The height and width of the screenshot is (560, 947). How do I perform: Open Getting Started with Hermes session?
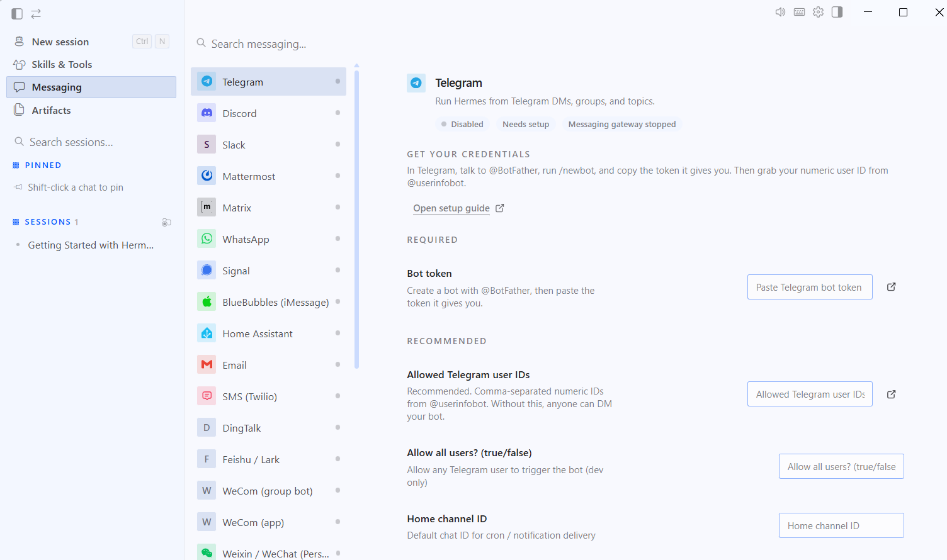click(x=91, y=245)
